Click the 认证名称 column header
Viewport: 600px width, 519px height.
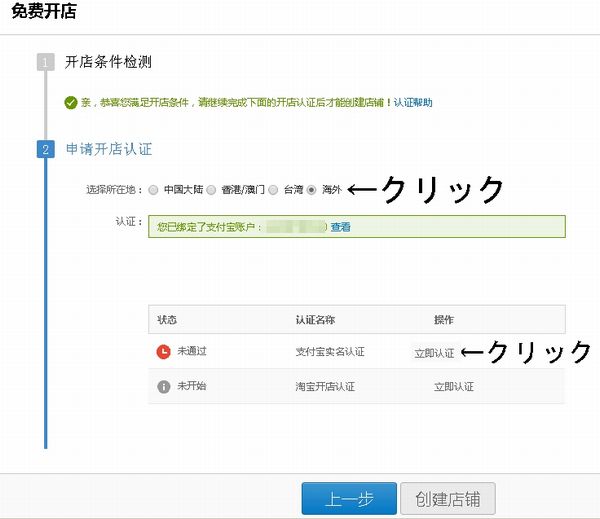pyautogui.click(x=314, y=320)
